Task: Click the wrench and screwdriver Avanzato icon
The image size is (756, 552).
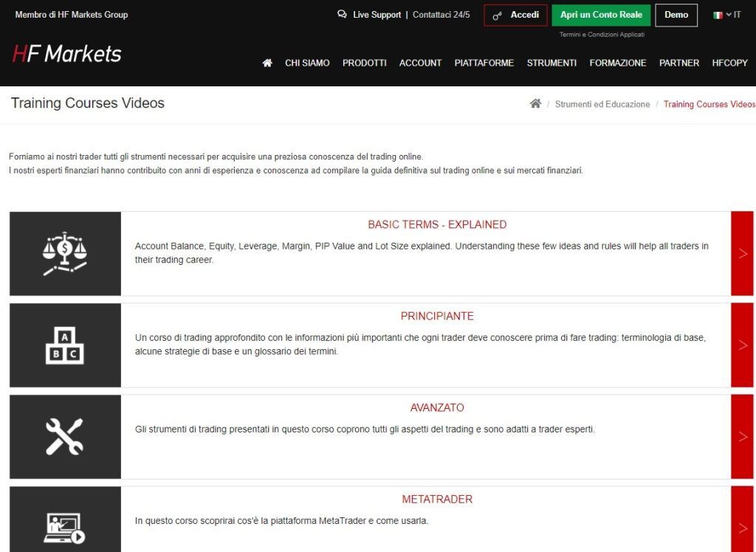Action: coord(65,437)
